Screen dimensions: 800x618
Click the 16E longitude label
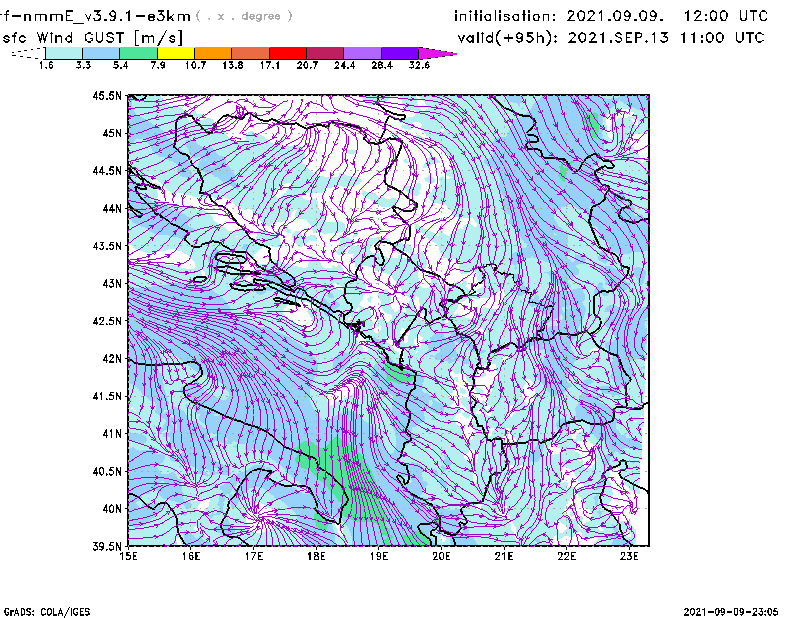coord(191,556)
